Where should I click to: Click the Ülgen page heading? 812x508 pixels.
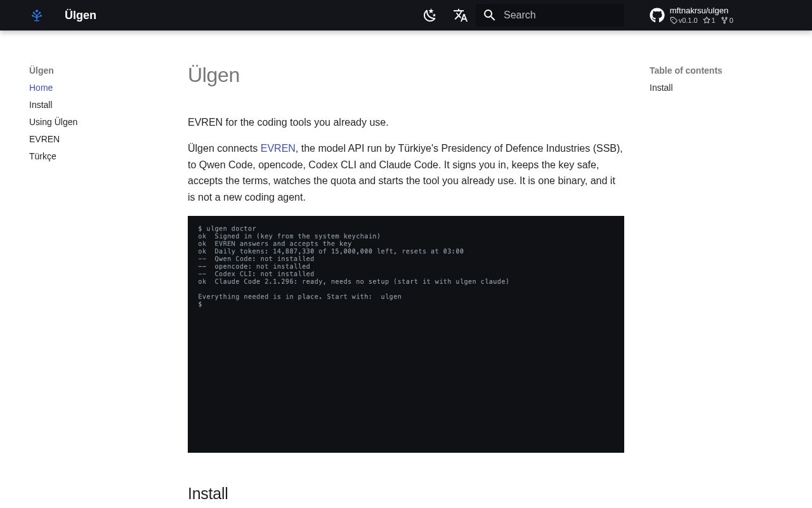(214, 75)
